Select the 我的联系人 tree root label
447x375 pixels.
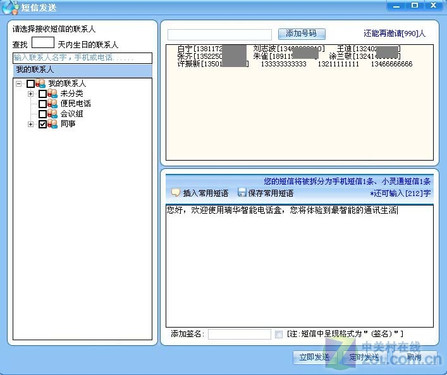[67, 83]
